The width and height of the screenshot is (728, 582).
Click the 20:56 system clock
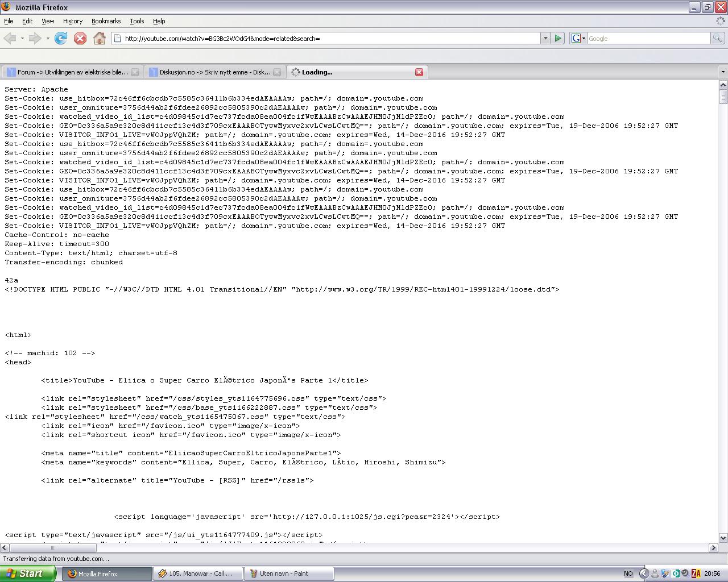pyautogui.click(x=712, y=573)
